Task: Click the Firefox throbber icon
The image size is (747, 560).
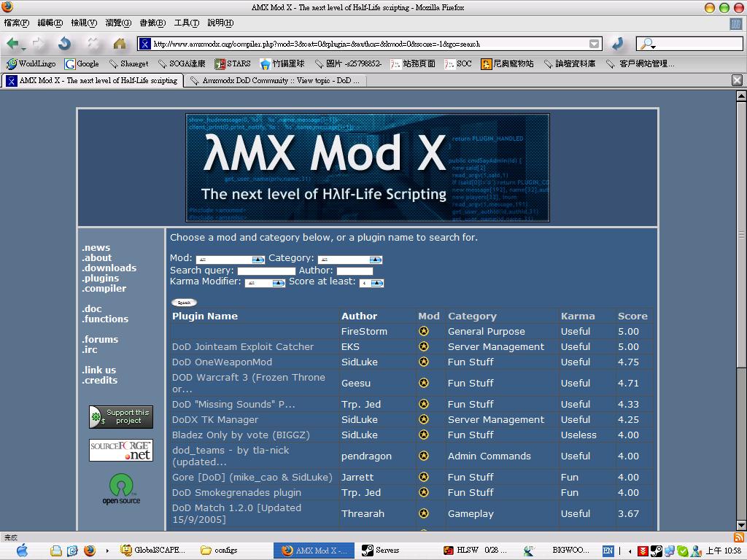Action: [x=735, y=24]
